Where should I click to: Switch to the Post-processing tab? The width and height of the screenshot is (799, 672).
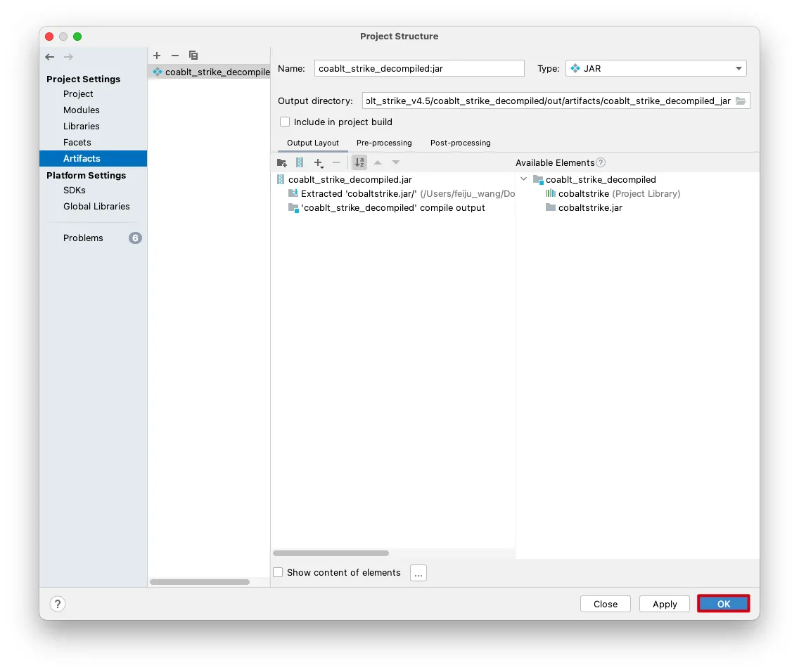pyautogui.click(x=460, y=143)
